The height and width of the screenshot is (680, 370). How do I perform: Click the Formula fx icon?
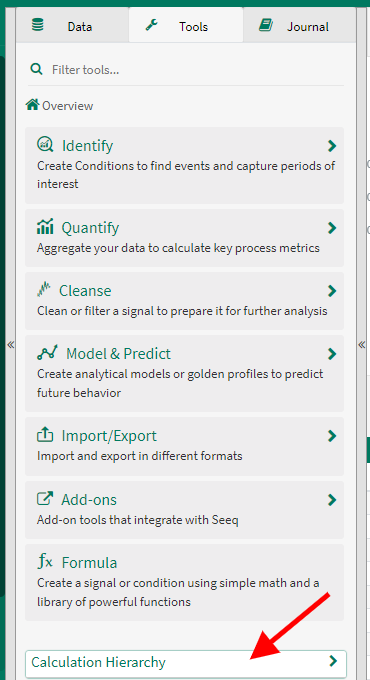coord(45,562)
